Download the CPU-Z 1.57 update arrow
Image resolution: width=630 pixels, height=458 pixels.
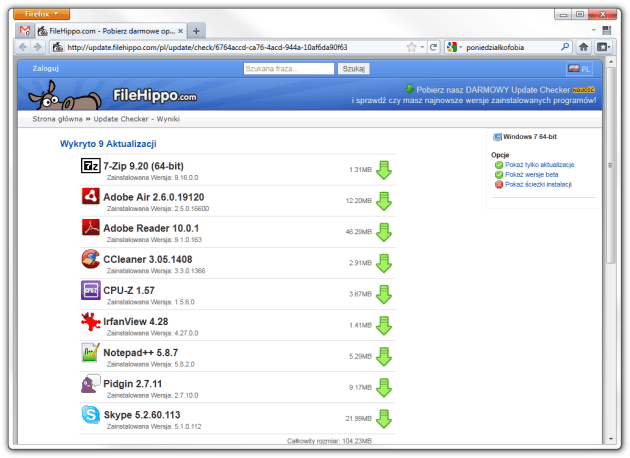pyautogui.click(x=384, y=294)
